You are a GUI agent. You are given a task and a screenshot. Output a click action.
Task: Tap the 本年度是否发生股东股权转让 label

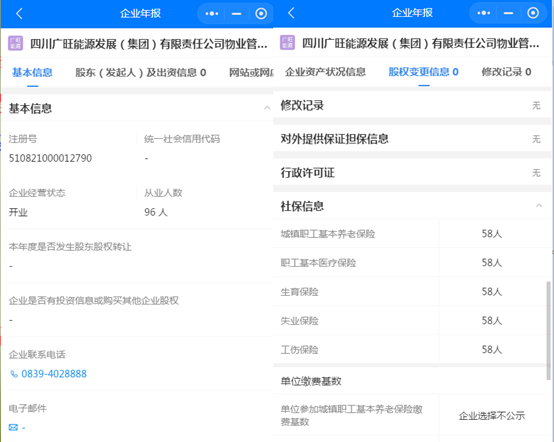coord(70,247)
